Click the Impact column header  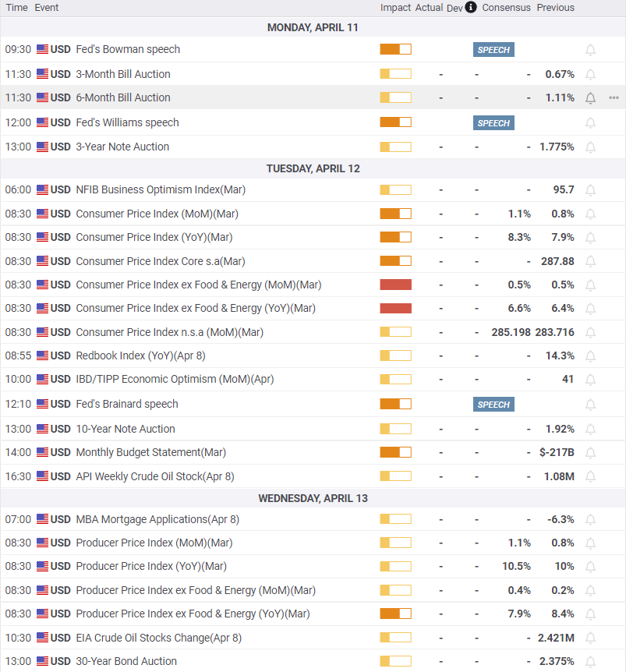pos(395,8)
